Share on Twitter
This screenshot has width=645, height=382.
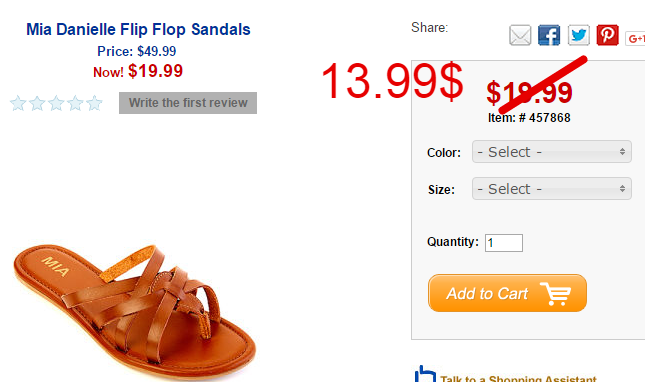pyautogui.click(x=578, y=35)
